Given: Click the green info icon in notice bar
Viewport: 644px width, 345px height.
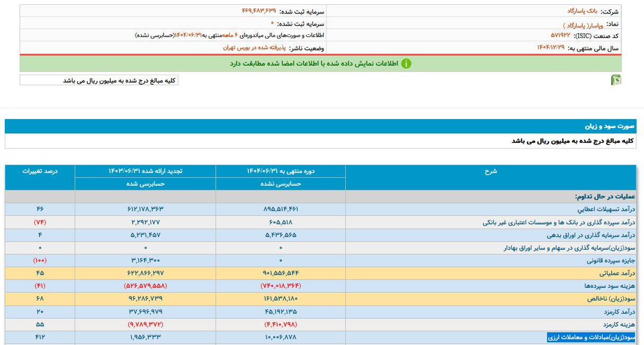Looking at the screenshot, I should tap(406, 64).
